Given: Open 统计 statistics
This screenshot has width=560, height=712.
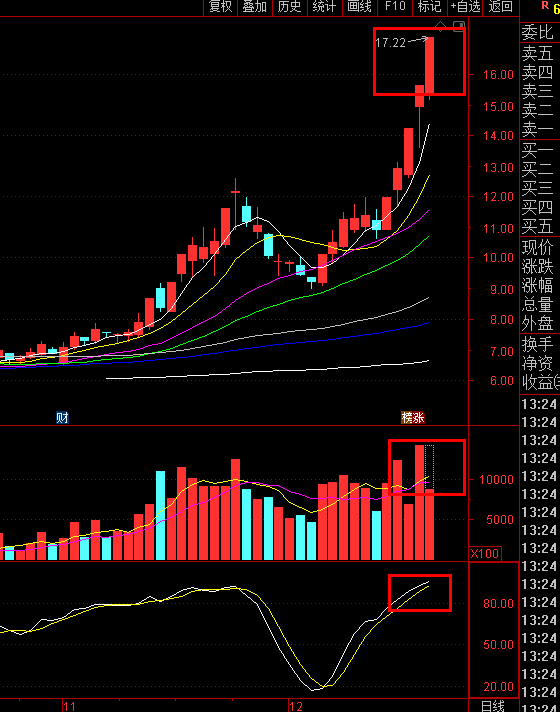Looking at the screenshot, I should (x=325, y=6).
